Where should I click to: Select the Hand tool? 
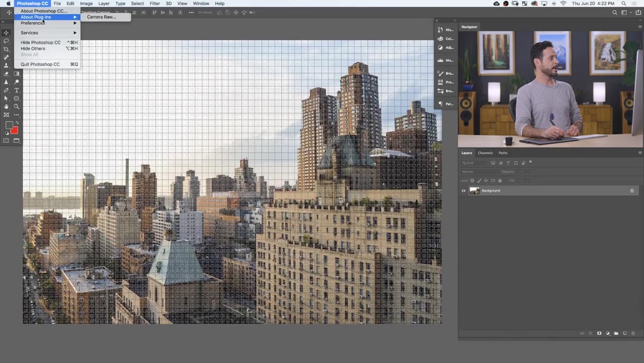6,106
